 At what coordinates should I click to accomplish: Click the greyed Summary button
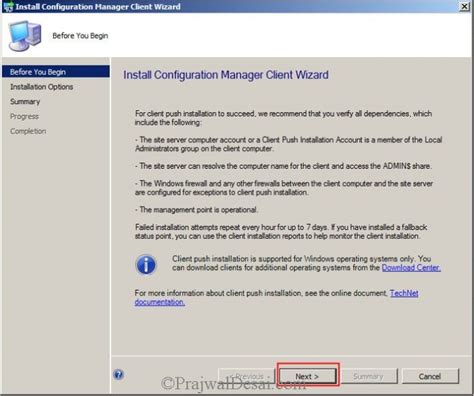tap(368, 376)
